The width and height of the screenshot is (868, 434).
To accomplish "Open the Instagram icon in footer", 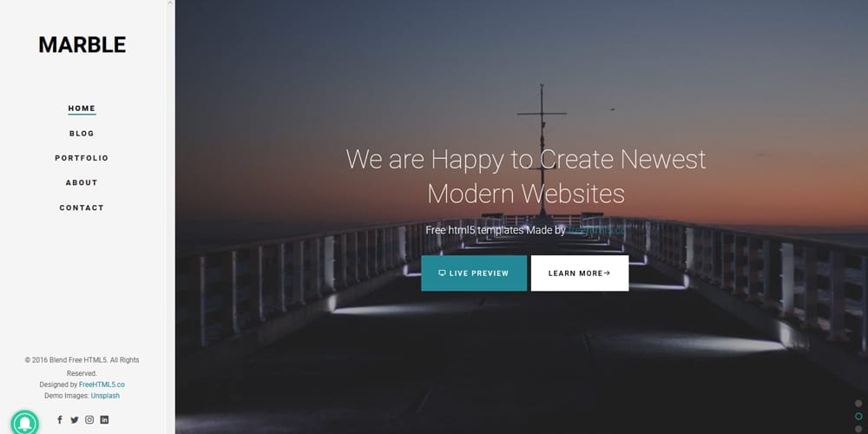I will point(89,419).
